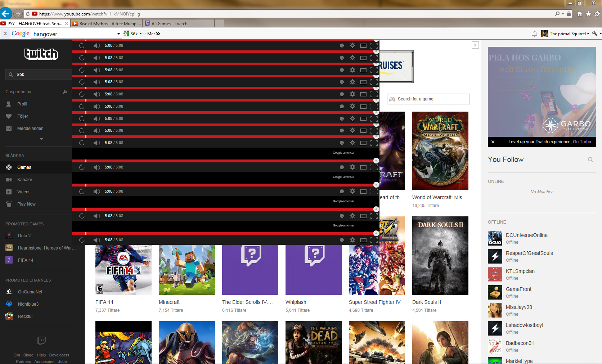
Task: Close the Google Toolbar with its X
Action: (x=5, y=34)
